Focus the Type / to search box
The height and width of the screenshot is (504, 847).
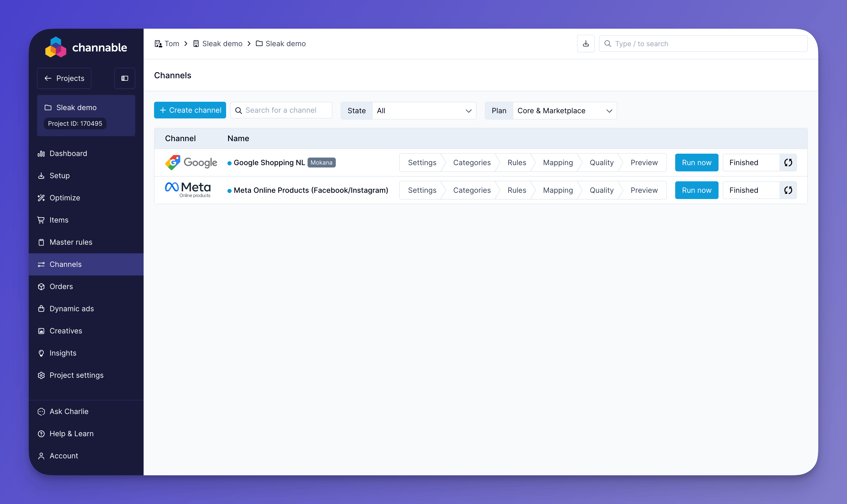coord(703,44)
